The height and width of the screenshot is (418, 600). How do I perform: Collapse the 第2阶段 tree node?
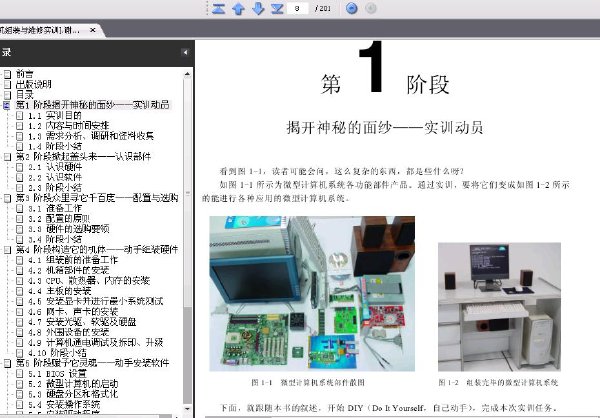[7, 157]
